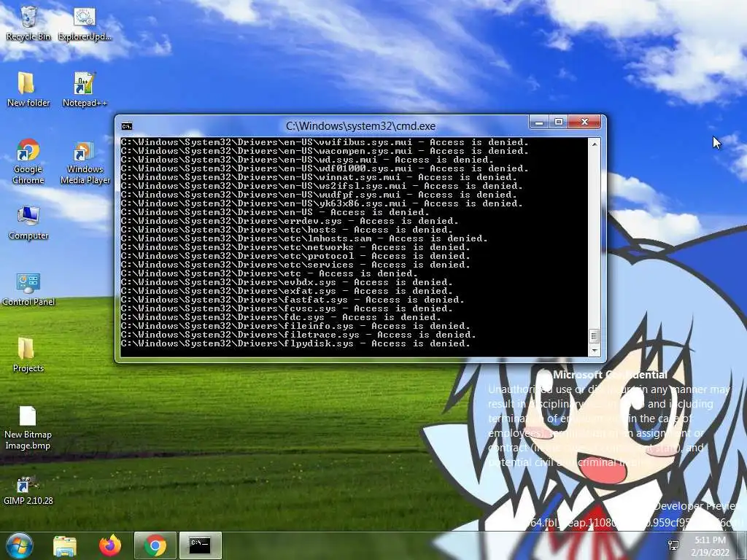
Task: Click the filetrace.sys output line
Action: coord(298,335)
